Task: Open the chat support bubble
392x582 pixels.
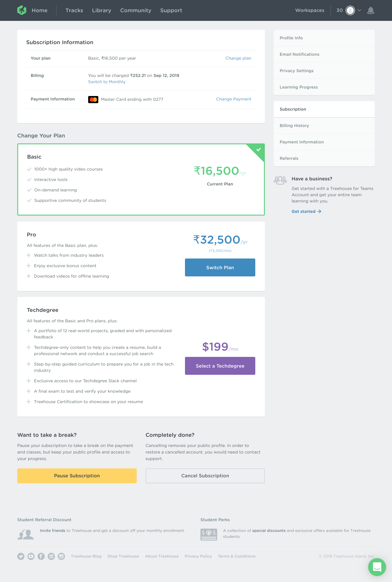Action: coord(377,567)
